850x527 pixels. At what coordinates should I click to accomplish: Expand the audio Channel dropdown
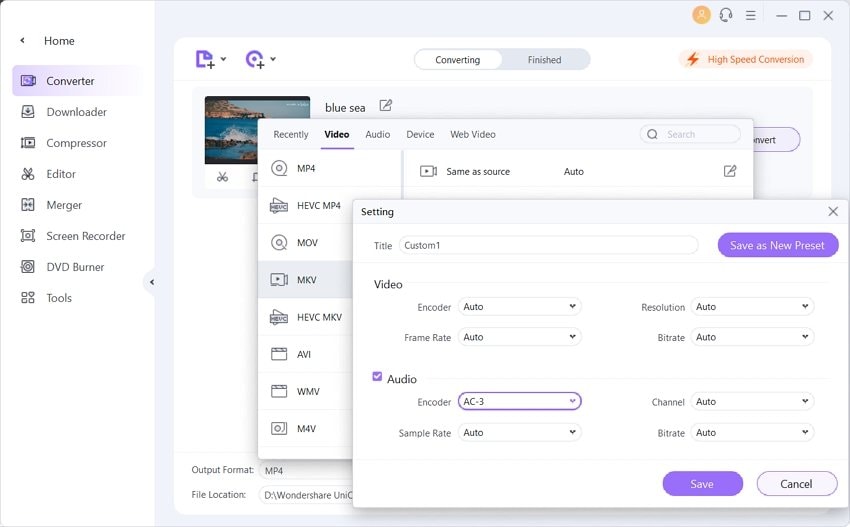click(752, 401)
